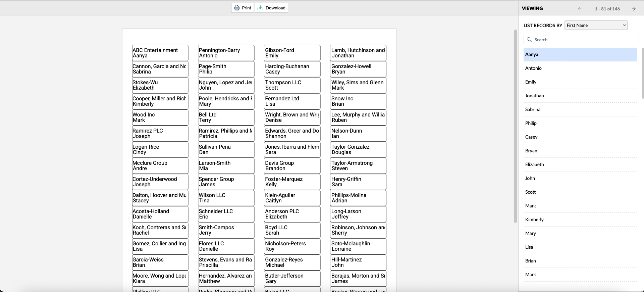
Task: Go to next records page arrow
Action: 634,9
